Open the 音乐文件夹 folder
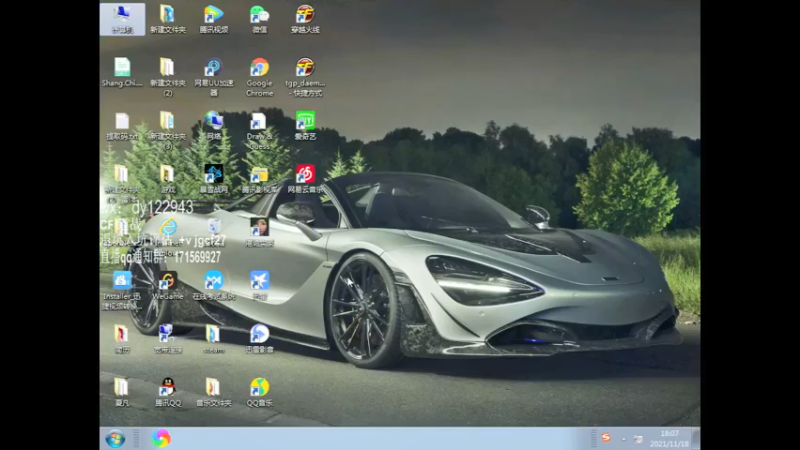This screenshot has height=450, width=800. tap(214, 392)
